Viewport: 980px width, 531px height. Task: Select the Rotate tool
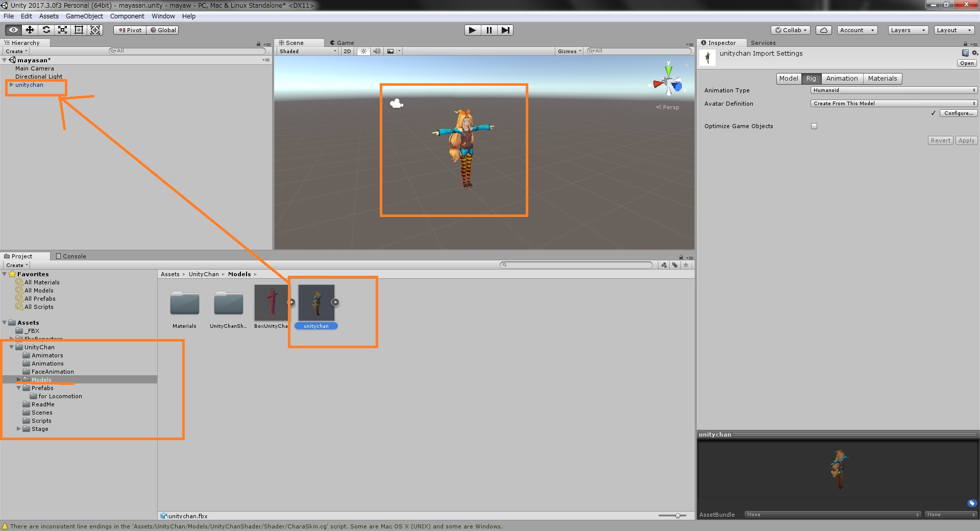[x=46, y=30]
